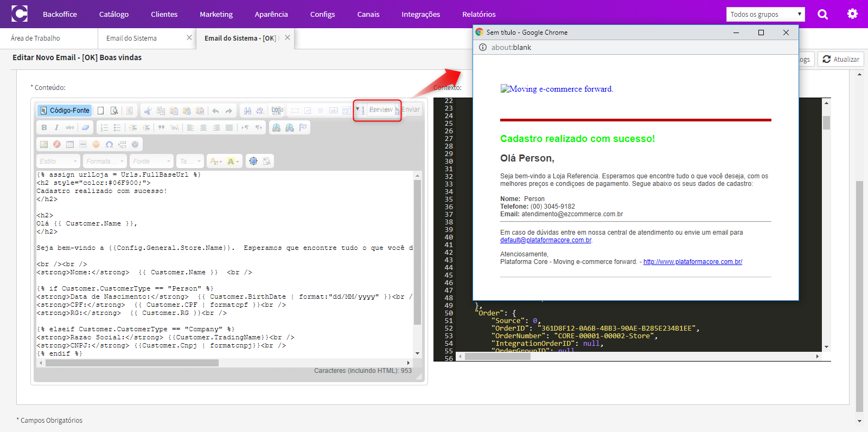Open default@plataformacore.com.br link in popup

(546, 240)
